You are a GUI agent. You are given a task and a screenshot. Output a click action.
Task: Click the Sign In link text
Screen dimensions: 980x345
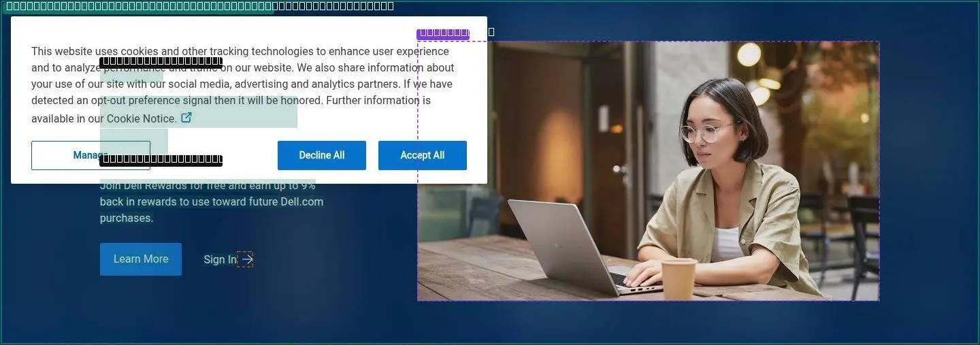pos(220,259)
